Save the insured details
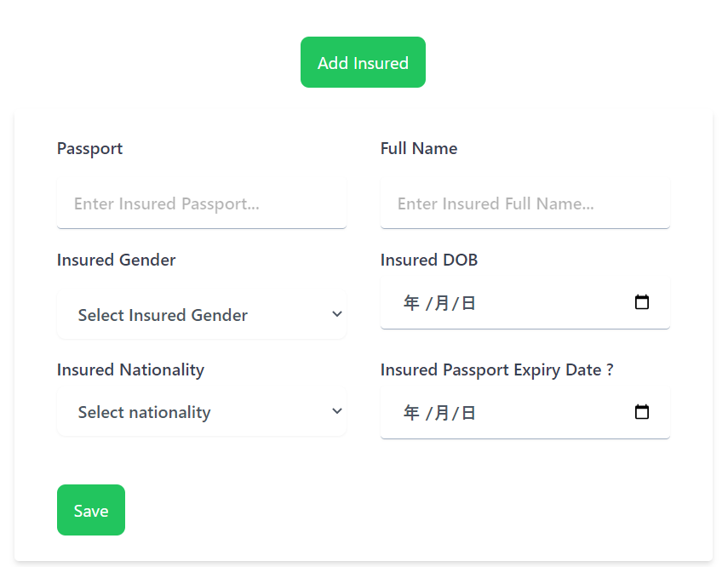Image resolution: width=728 pixels, height=567 pixels. click(x=91, y=510)
